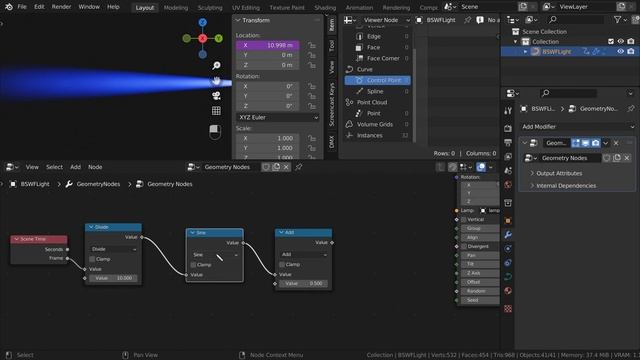This screenshot has height=360, width=640.
Task: Select the Face Corner domain row
Action: click(x=378, y=58)
